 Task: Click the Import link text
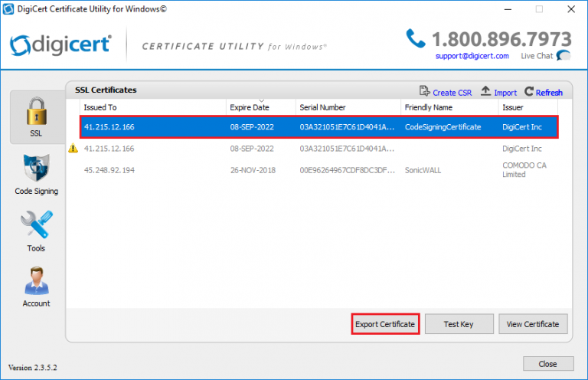pos(505,93)
